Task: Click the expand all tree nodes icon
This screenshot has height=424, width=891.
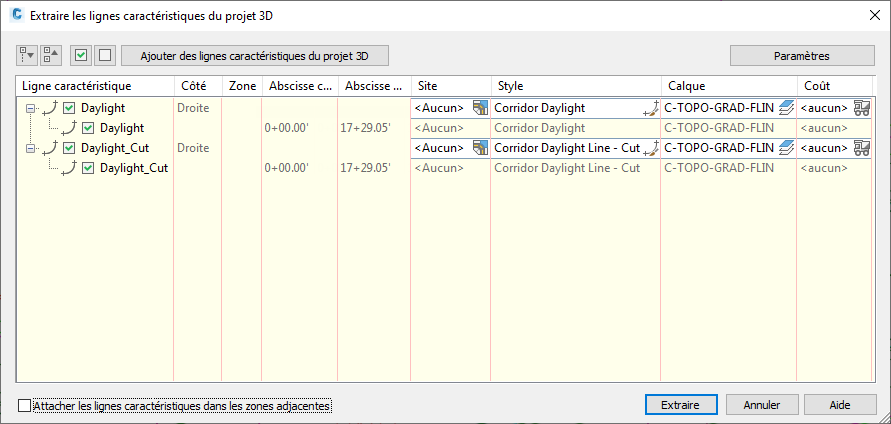Action: click(x=26, y=55)
